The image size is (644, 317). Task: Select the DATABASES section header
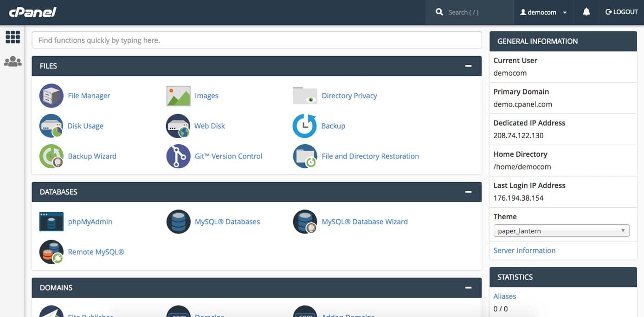[x=257, y=192]
